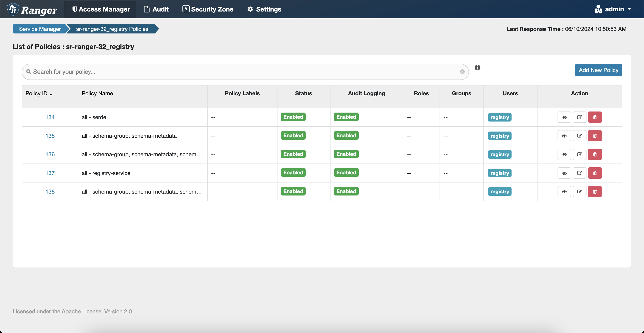The image size is (644, 333).
Task: View policy 134 using the eye icon
Action: [564, 117]
